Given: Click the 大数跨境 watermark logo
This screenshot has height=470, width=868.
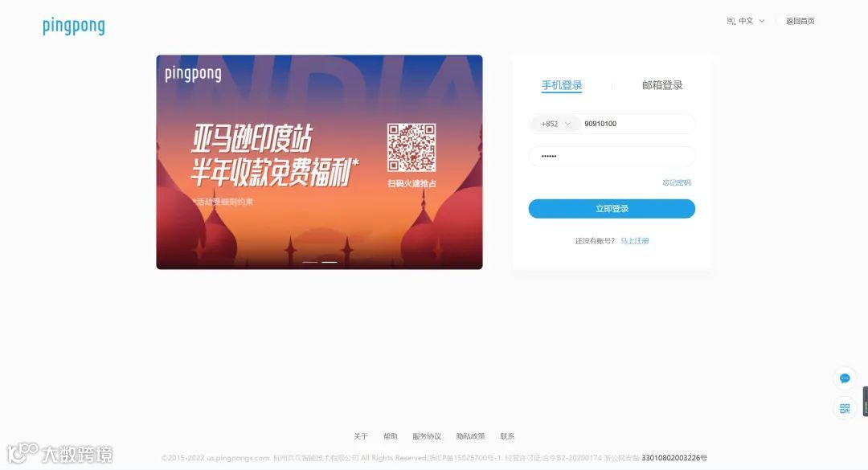Looking at the screenshot, I should [59, 453].
